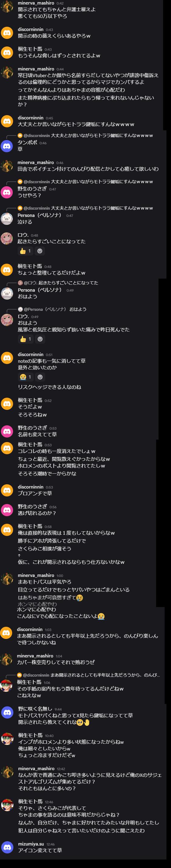Image resolution: width=171 pixels, height=868 pixels.
Task: Open emoji picker beside crying reaction
Action: tap(40, 377)
